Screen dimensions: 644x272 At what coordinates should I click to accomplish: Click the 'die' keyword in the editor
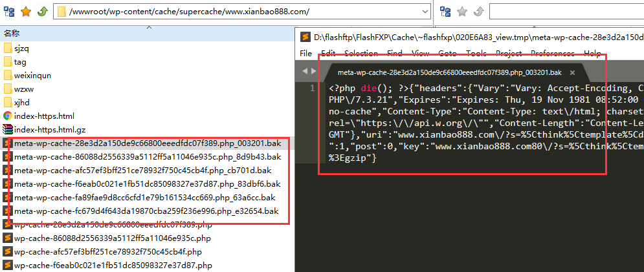[x=368, y=88]
